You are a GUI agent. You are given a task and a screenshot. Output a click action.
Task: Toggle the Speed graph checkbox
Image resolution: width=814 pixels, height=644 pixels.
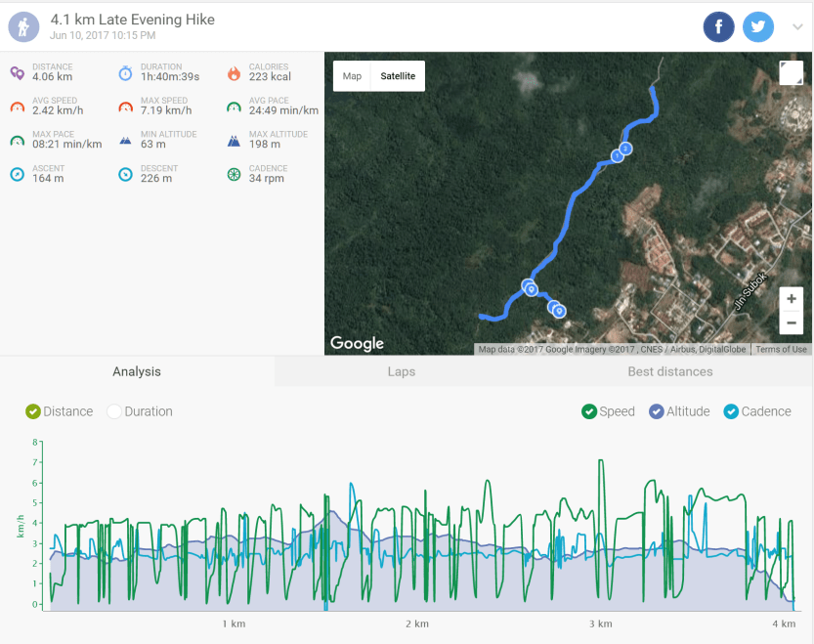(589, 411)
